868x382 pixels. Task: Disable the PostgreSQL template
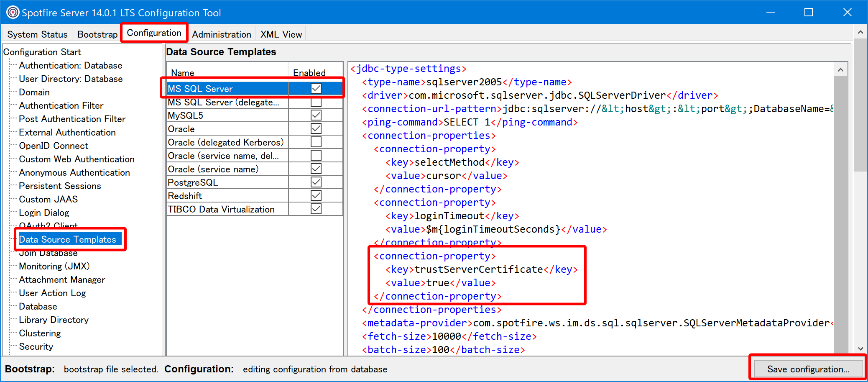(x=316, y=182)
